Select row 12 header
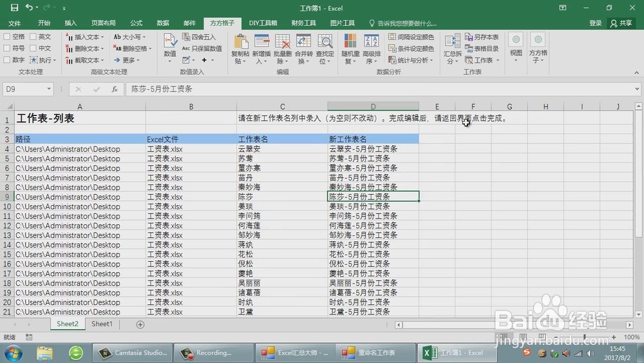Image resolution: width=644 pixels, height=363 pixels. (x=7, y=226)
